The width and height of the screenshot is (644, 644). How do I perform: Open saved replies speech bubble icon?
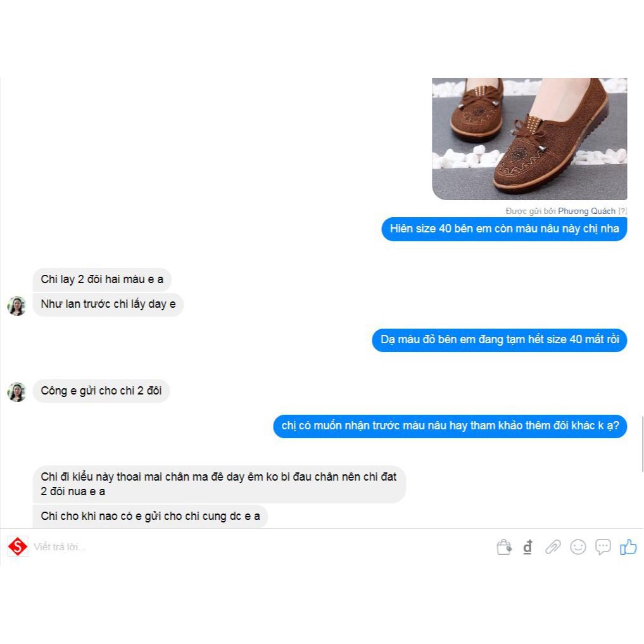[x=603, y=547]
